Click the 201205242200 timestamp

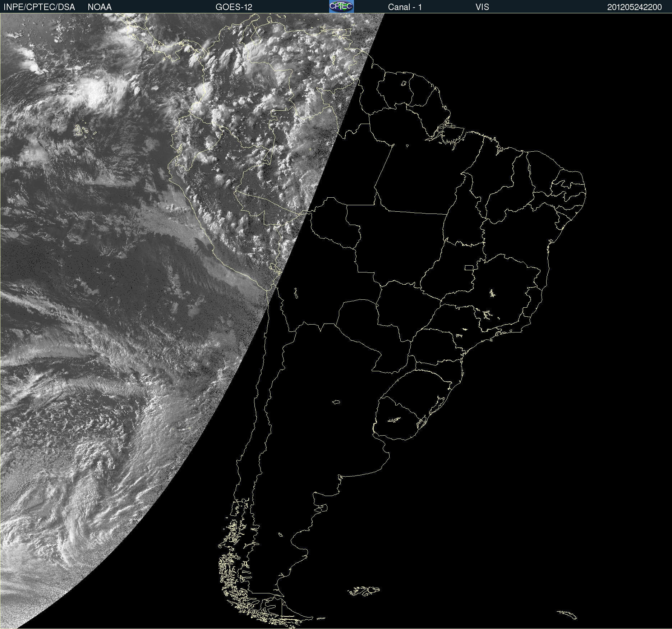[634, 7]
